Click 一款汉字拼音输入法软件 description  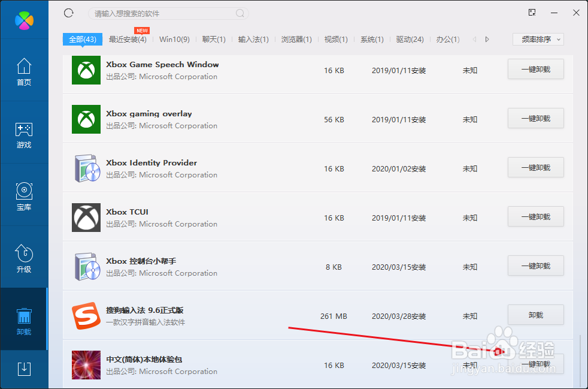coord(146,322)
